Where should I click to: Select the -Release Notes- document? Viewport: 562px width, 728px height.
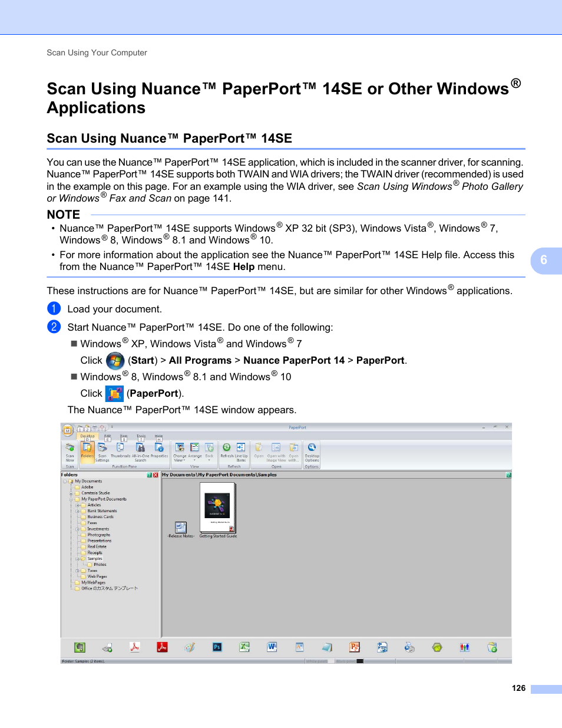pos(181,530)
